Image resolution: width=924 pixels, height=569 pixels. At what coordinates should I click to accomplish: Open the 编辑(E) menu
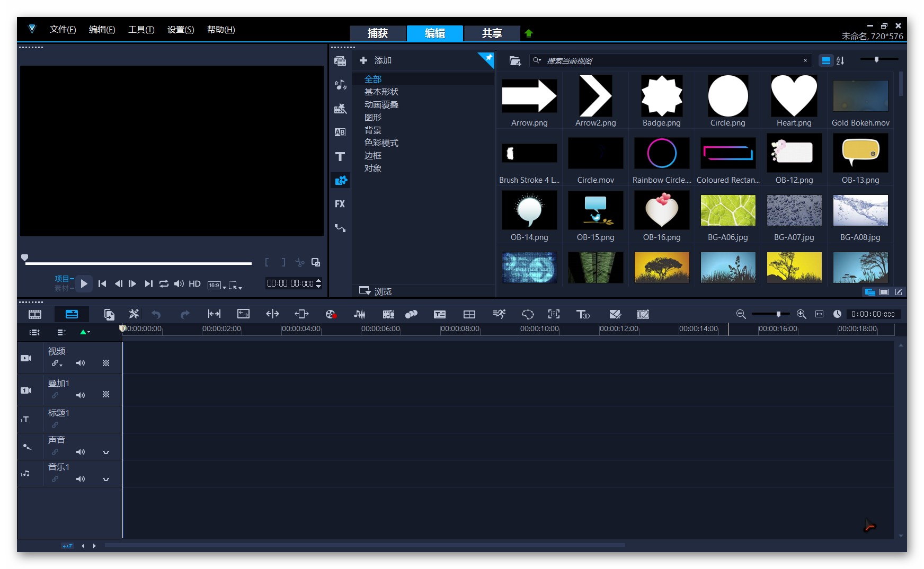(x=102, y=30)
